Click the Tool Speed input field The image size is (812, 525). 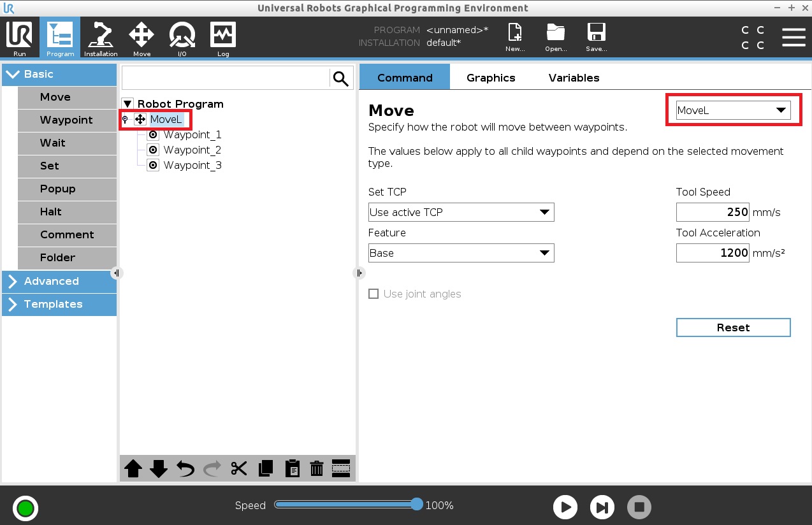[713, 212]
